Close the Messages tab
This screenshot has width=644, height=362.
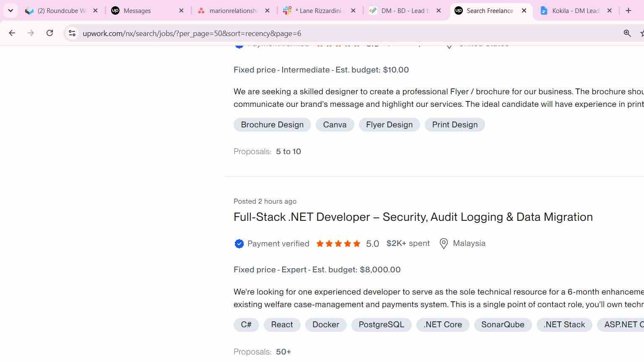point(181,10)
